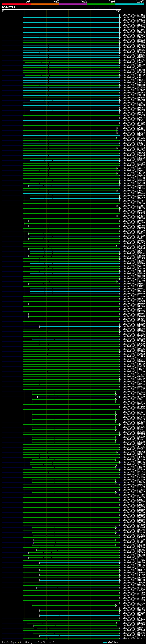Image resolution: width=146 pixels, height=644 pixels.
Task: Select label UniRef100_Q5SBH5
Action: (134, 633)
